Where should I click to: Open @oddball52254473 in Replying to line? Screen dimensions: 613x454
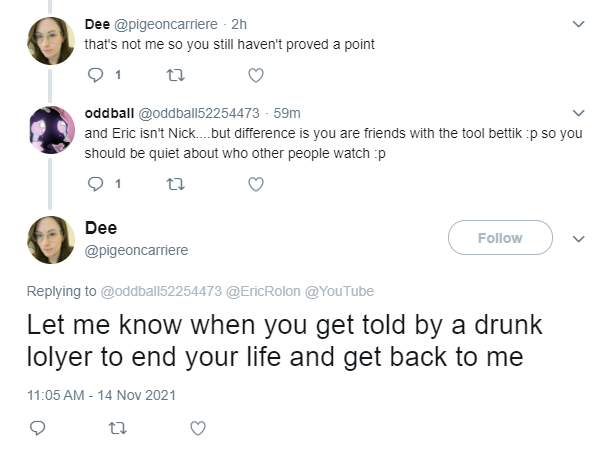(x=161, y=291)
